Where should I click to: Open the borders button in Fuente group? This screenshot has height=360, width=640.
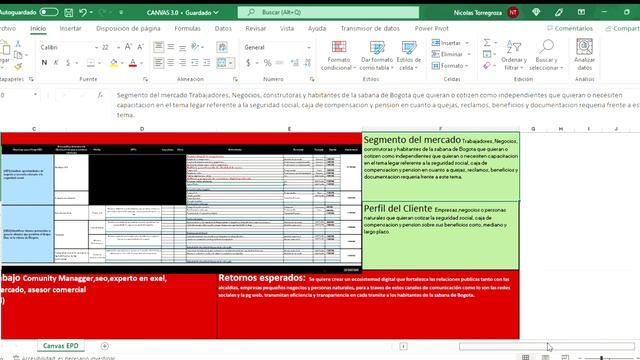91,63
